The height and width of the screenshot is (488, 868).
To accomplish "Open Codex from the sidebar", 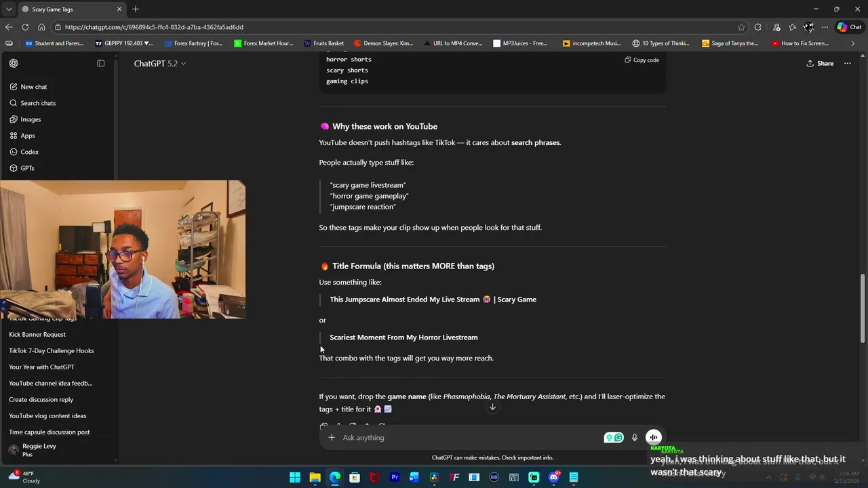I will 29,152.
